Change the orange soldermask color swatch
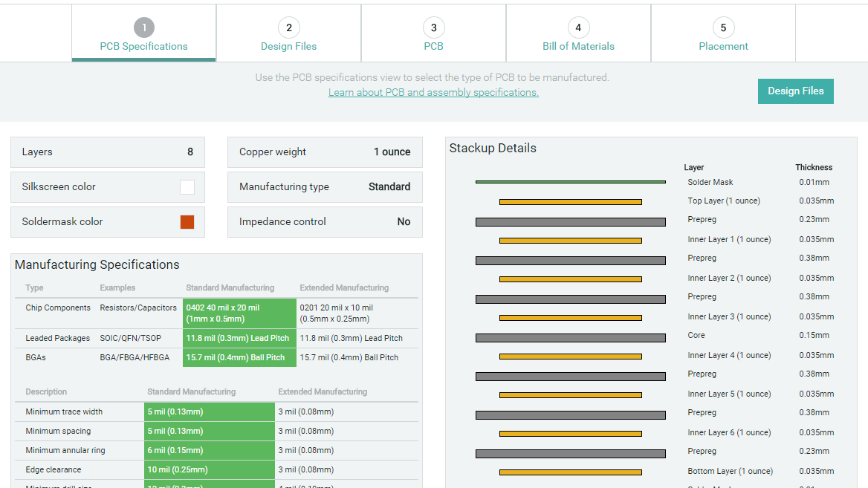 [x=187, y=222]
